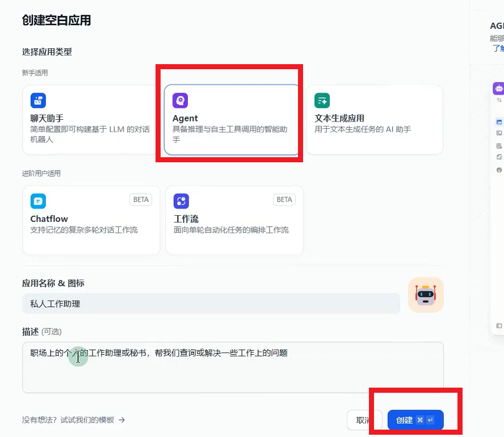Pick the Chatflow app type card
Image resolution: width=504 pixels, height=437 pixels.
click(91, 220)
